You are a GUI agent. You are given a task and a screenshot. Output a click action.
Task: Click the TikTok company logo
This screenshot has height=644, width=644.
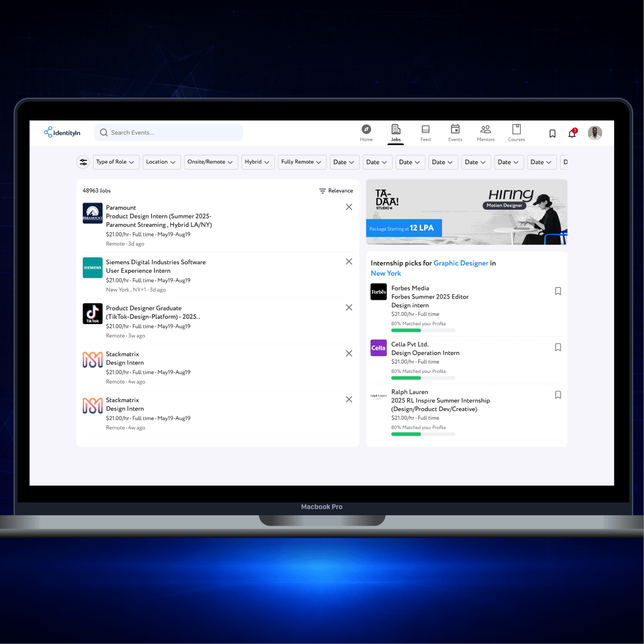[93, 314]
